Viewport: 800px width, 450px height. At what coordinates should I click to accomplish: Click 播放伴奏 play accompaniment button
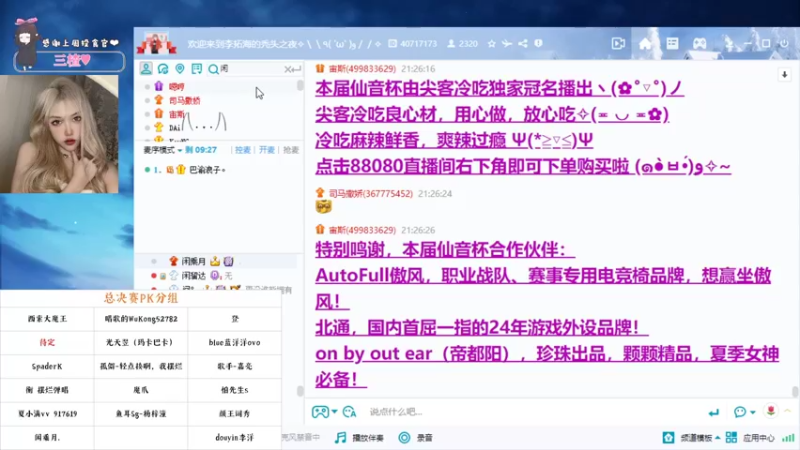coord(359,438)
